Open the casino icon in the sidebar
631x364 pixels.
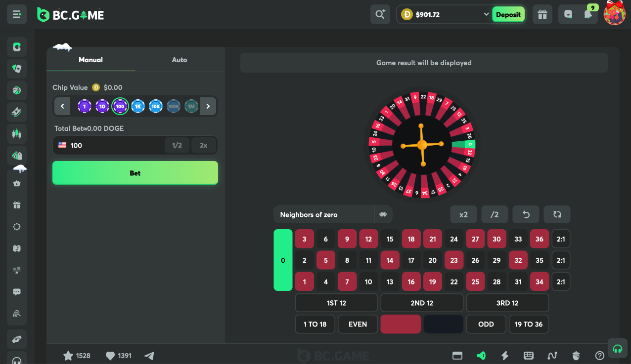coord(17,47)
